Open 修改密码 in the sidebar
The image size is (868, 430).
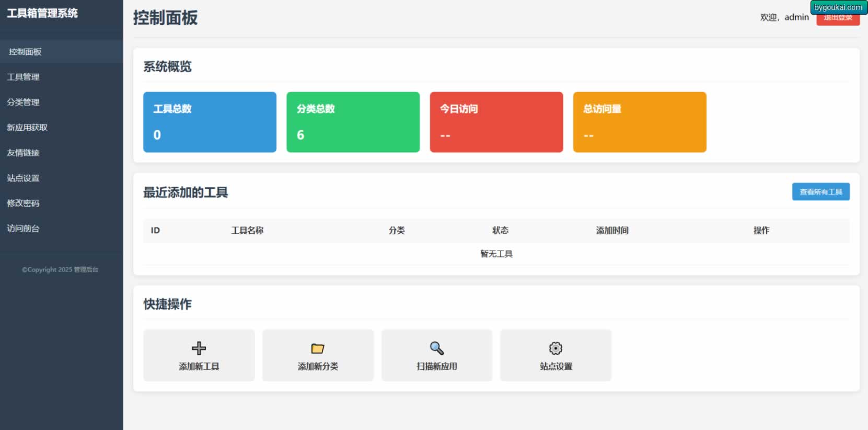[x=24, y=203]
